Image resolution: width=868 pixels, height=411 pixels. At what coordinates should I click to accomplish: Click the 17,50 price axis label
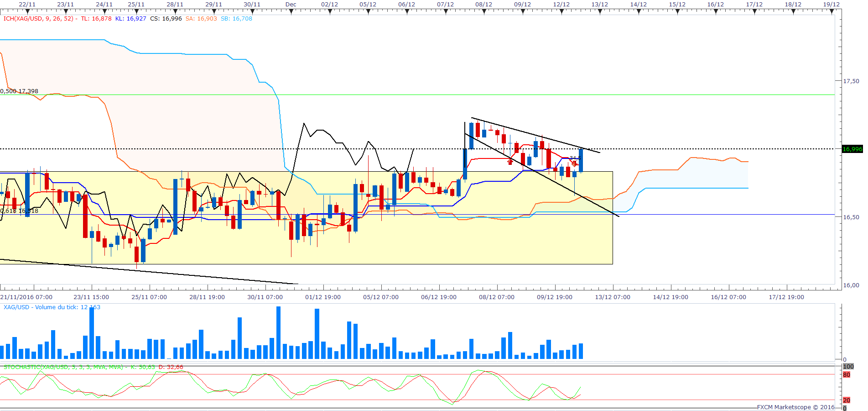851,81
